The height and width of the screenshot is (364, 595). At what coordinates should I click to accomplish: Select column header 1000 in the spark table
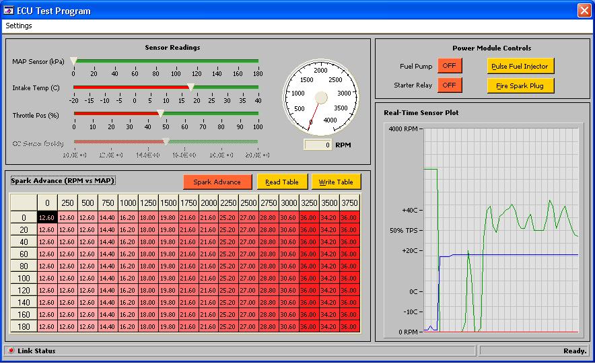pyautogui.click(x=128, y=203)
